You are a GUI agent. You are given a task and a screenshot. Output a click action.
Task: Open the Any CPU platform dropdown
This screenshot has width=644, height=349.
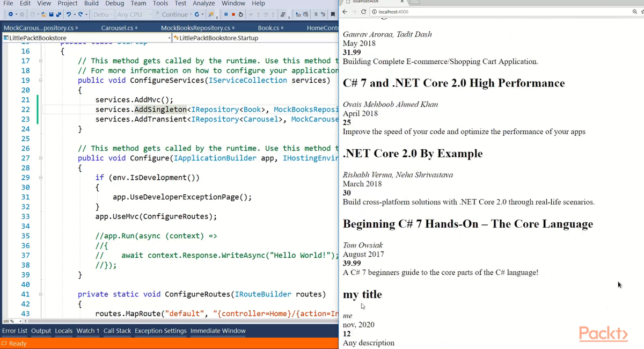[134, 14]
